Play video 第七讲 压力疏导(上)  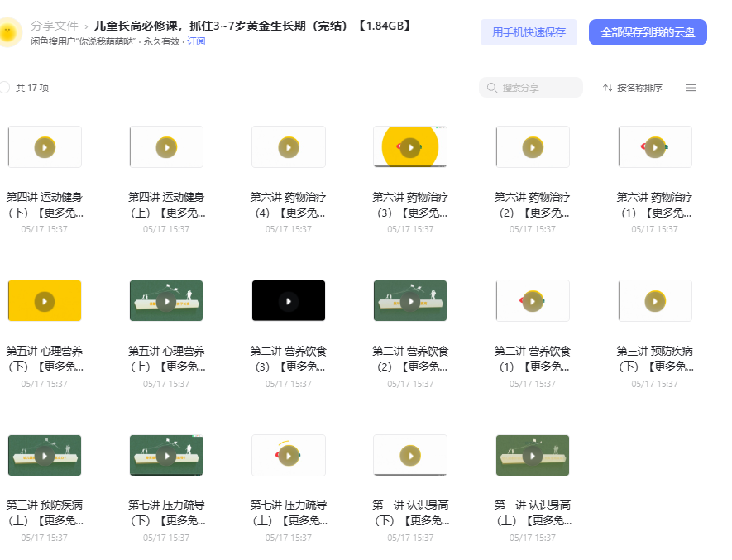[x=289, y=456]
